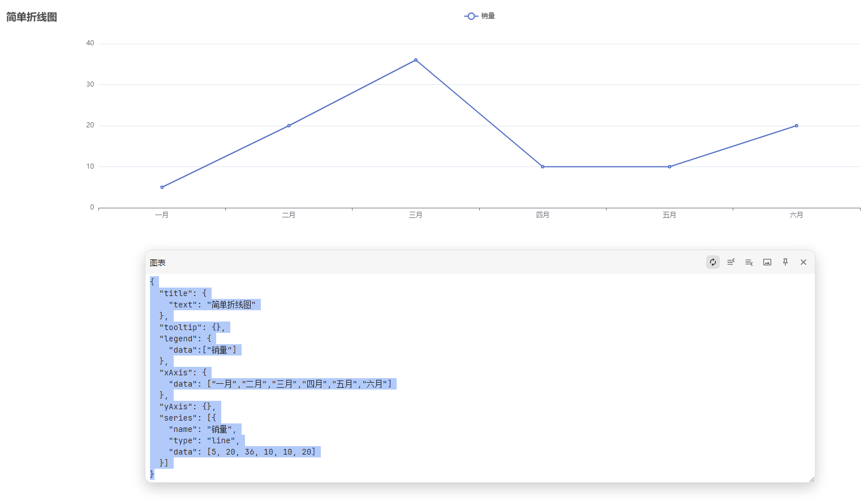The image size is (868, 501).
Task: Click the xAxis month data line
Action: click(283, 384)
